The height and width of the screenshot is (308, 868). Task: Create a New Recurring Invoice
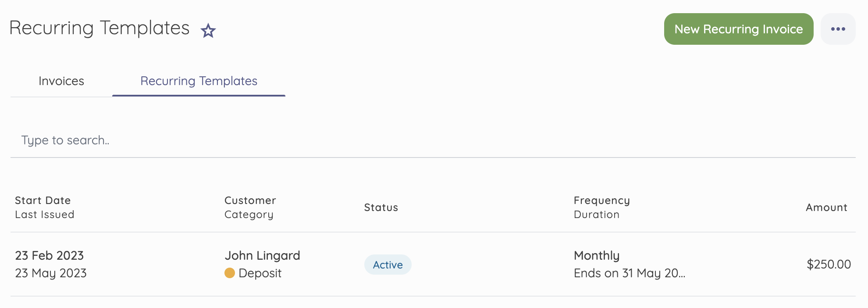pos(738,29)
